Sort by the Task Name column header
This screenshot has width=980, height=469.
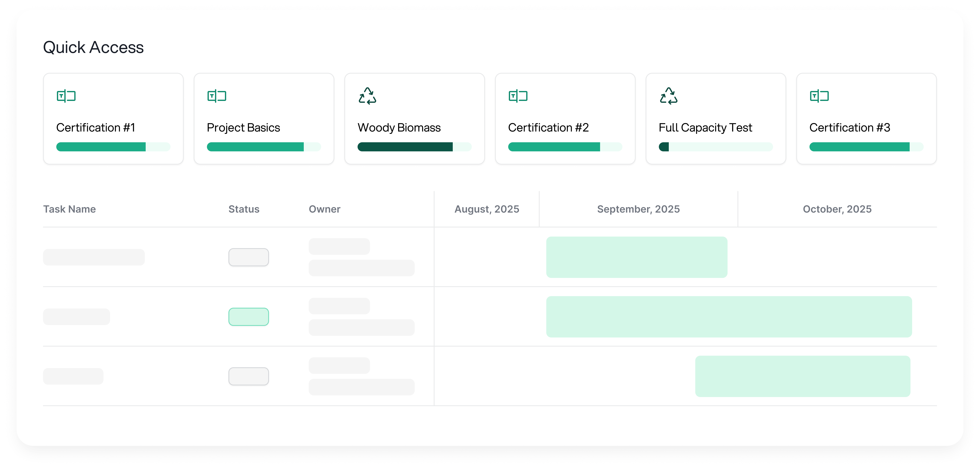(69, 209)
